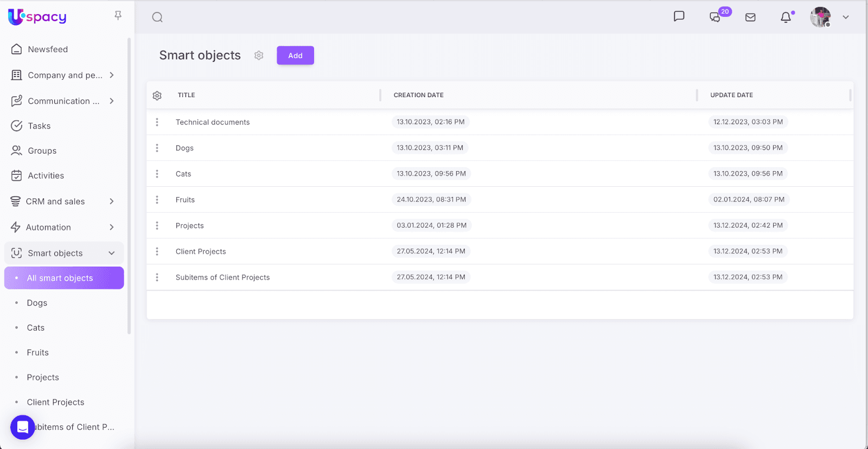The width and height of the screenshot is (868, 449).
Task: Open three-dot menu for Fruits row
Action: (x=157, y=200)
